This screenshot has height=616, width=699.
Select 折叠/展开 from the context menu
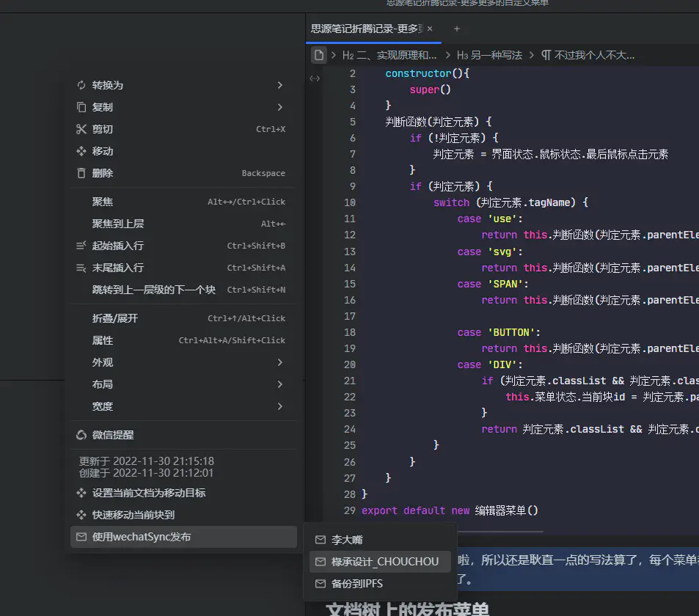[x=115, y=318]
